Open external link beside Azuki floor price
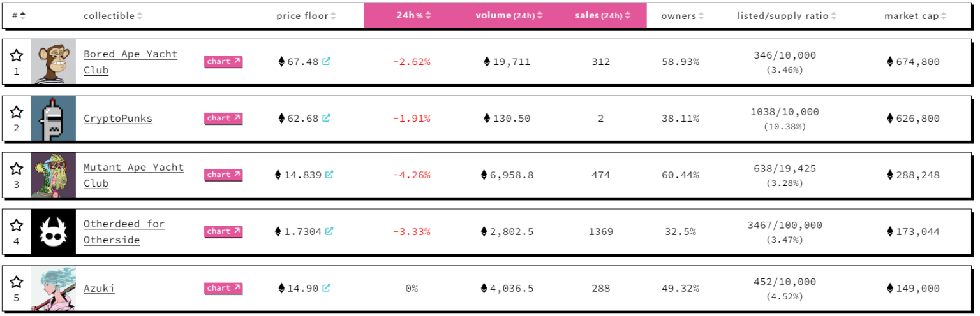The width and height of the screenshot is (980, 316). [326, 288]
